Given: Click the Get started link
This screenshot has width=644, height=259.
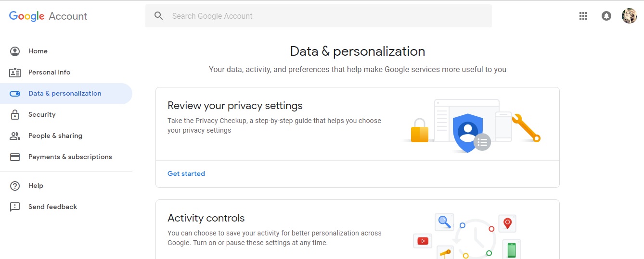Looking at the screenshot, I should (186, 174).
